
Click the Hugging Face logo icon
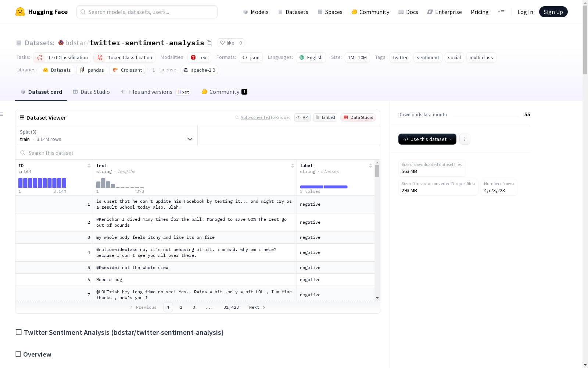point(20,12)
